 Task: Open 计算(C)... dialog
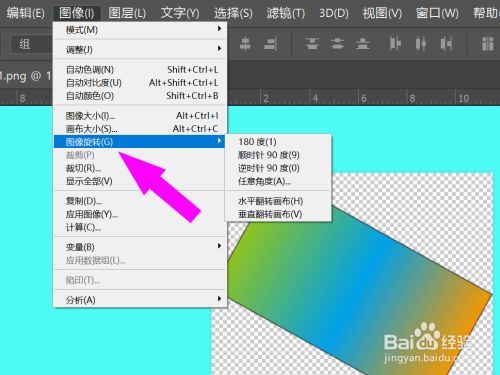point(140,227)
